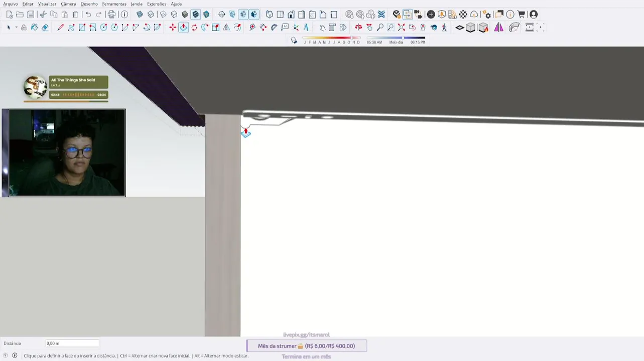Select the Look Around eye tool
The height and width of the screenshot is (361, 644).
click(434, 28)
